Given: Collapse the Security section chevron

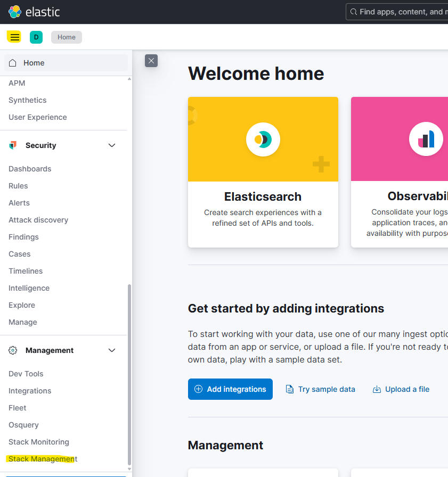Looking at the screenshot, I should point(112,145).
